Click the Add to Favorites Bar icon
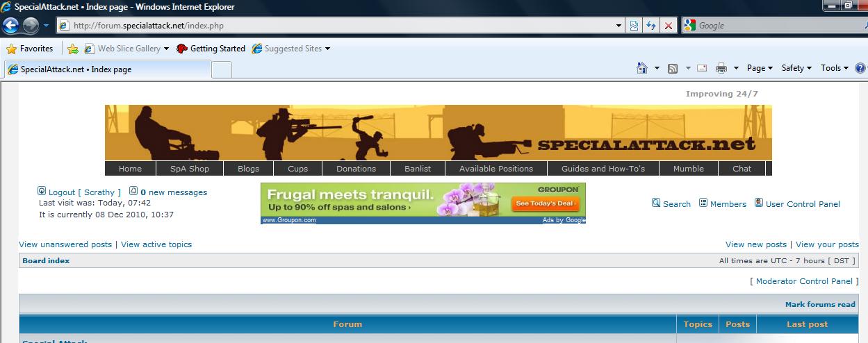The image size is (868, 343). click(x=73, y=49)
